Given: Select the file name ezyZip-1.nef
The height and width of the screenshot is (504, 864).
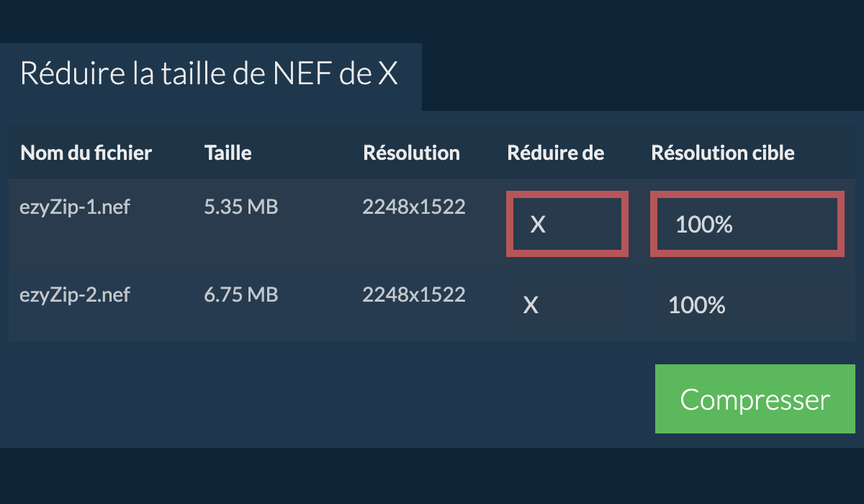Looking at the screenshot, I should click(75, 207).
